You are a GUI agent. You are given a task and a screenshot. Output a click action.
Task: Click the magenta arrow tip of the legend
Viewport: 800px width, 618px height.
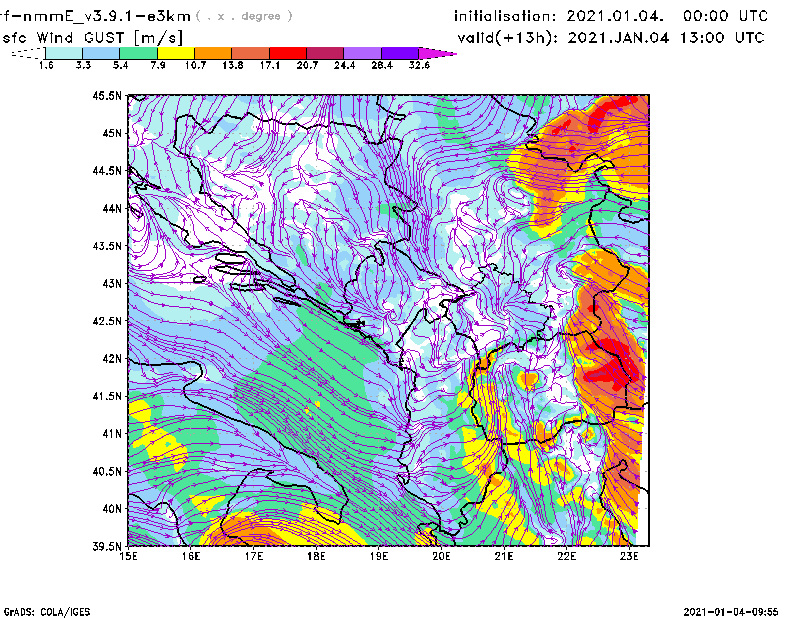point(437,53)
